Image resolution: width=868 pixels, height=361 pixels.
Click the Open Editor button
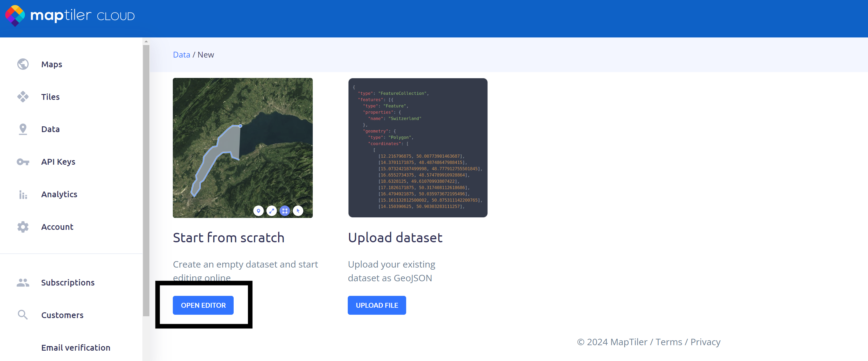(x=203, y=305)
